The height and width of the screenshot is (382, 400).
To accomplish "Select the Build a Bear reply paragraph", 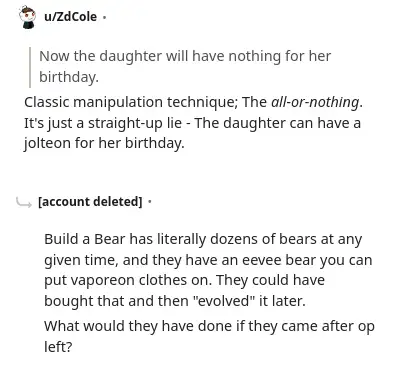I will tap(208, 270).
